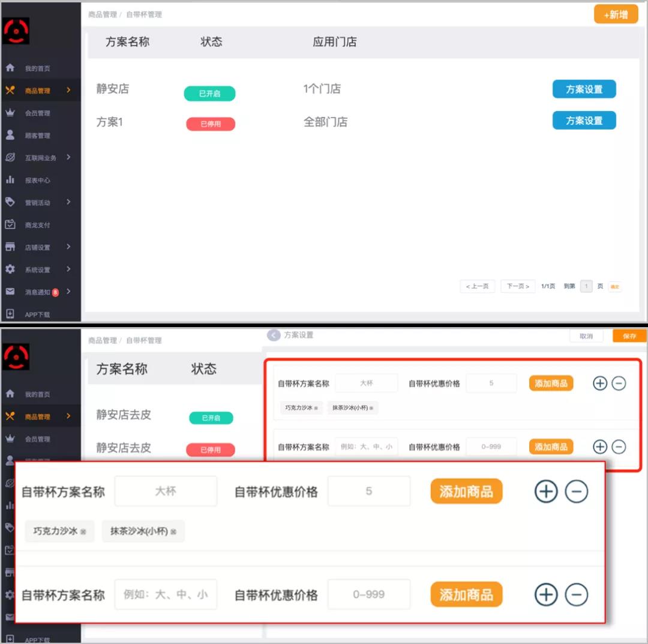Open APP下载 beside the 应用门店 list
This screenshot has height=644, width=648.
click(37, 314)
